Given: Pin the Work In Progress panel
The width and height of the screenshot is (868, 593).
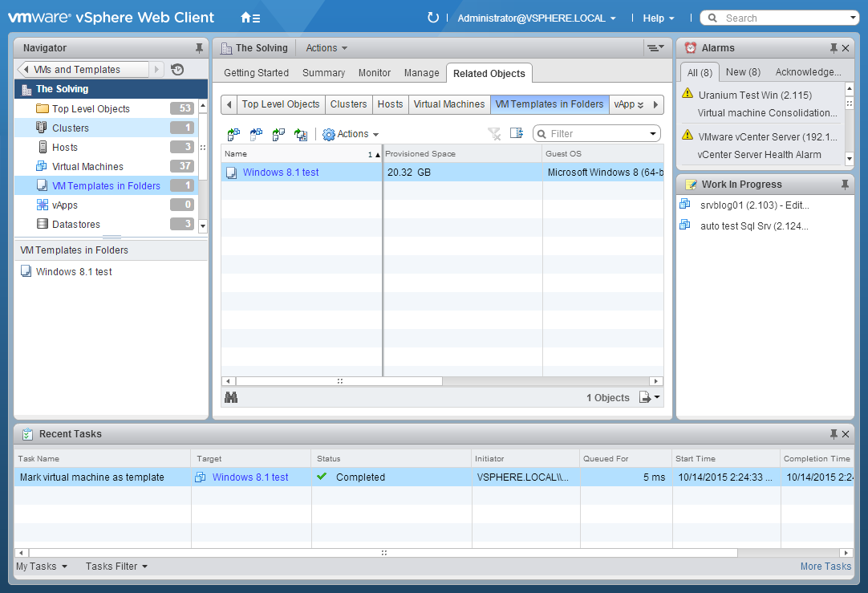Looking at the screenshot, I should [845, 185].
